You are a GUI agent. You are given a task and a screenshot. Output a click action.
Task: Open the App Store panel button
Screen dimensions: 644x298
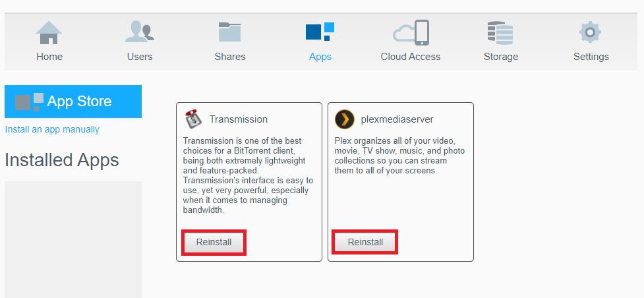click(x=73, y=102)
